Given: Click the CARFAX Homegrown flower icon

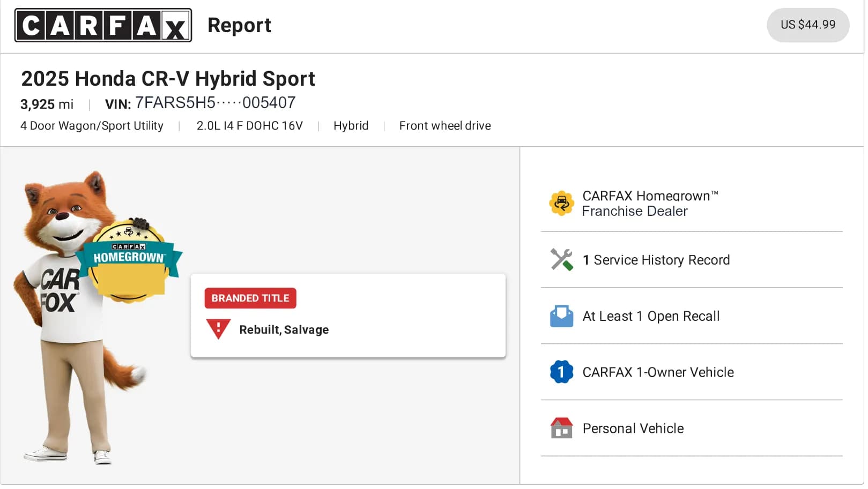Looking at the screenshot, I should point(561,204).
